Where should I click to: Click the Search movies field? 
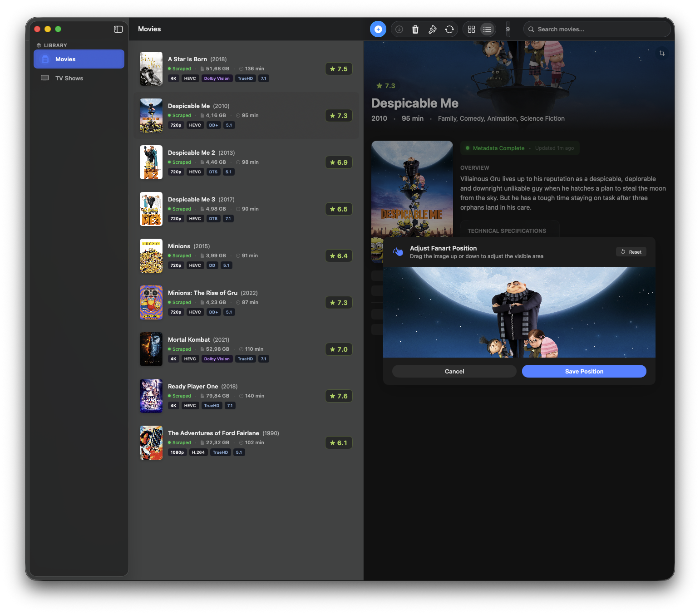pos(599,29)
